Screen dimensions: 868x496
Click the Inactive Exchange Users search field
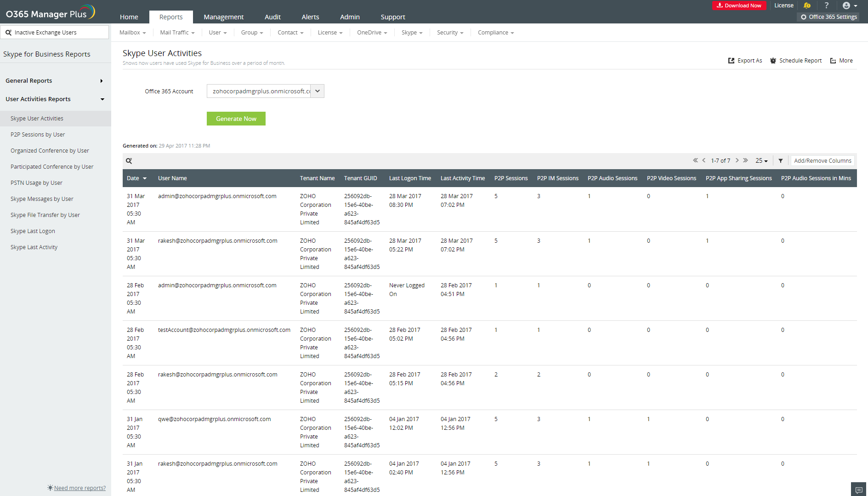[x=55, y=33]
